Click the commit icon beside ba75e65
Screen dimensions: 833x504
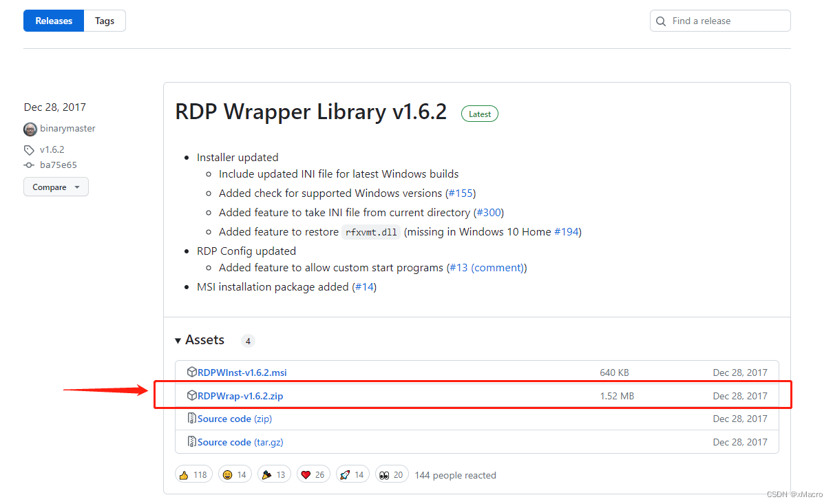coord(29,165)
